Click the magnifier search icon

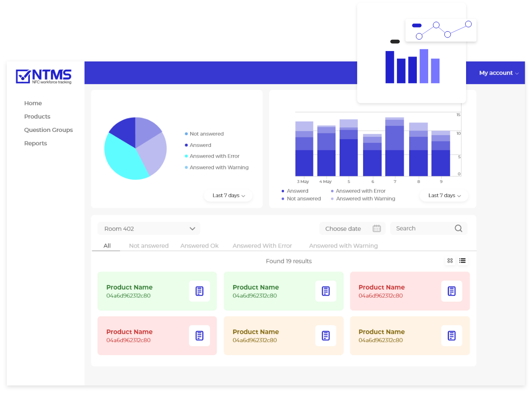click(x=458, y=228)
